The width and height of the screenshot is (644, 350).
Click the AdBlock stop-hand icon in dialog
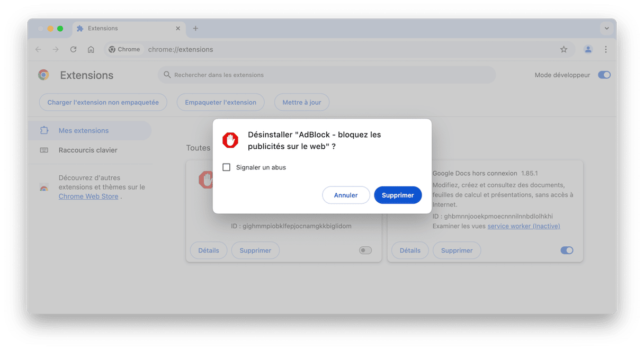pos(230,140)
